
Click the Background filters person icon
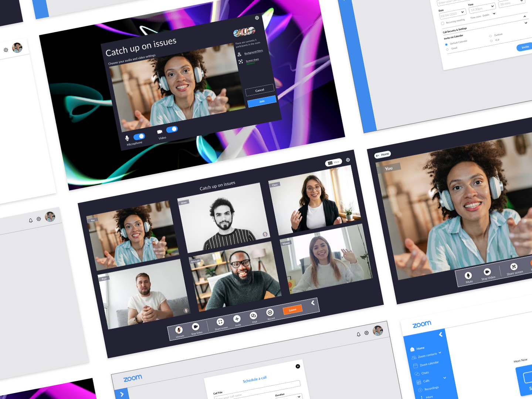click(239, 54)
